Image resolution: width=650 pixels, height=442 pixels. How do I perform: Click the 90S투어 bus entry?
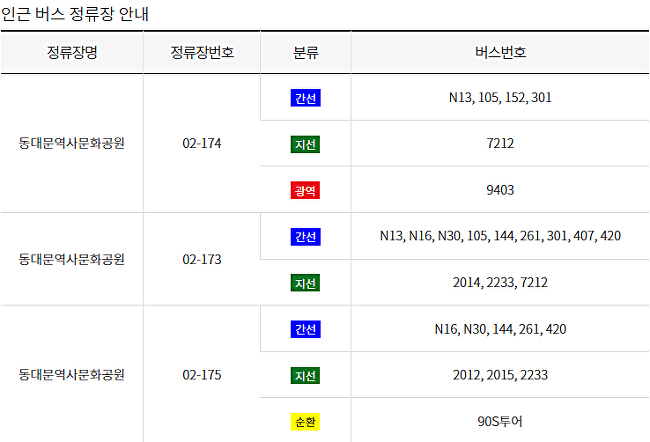click(x=500, y=422)
